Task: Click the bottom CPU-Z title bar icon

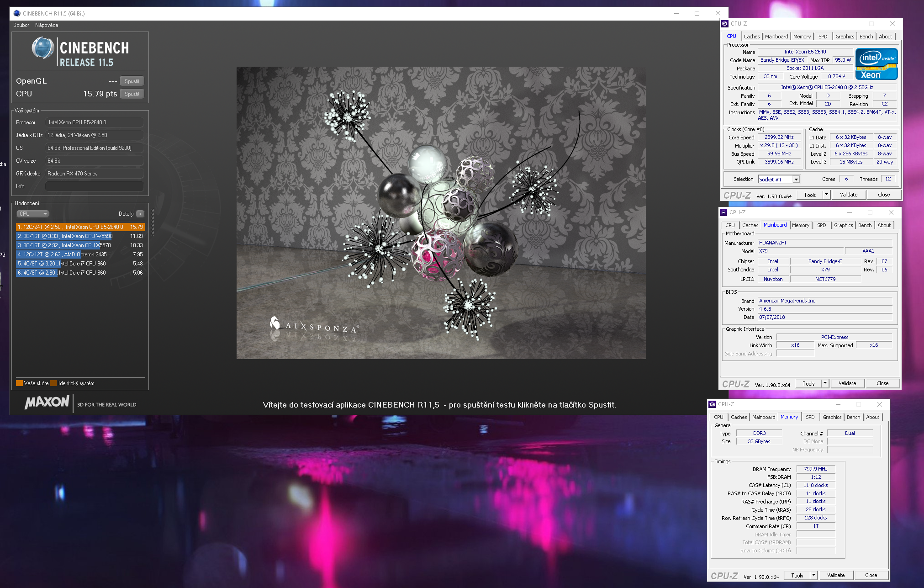Action: click(x=712, y=404)
